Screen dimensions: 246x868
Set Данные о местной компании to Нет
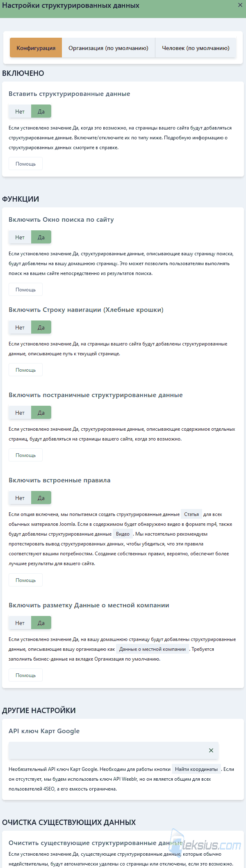(20, 623)
